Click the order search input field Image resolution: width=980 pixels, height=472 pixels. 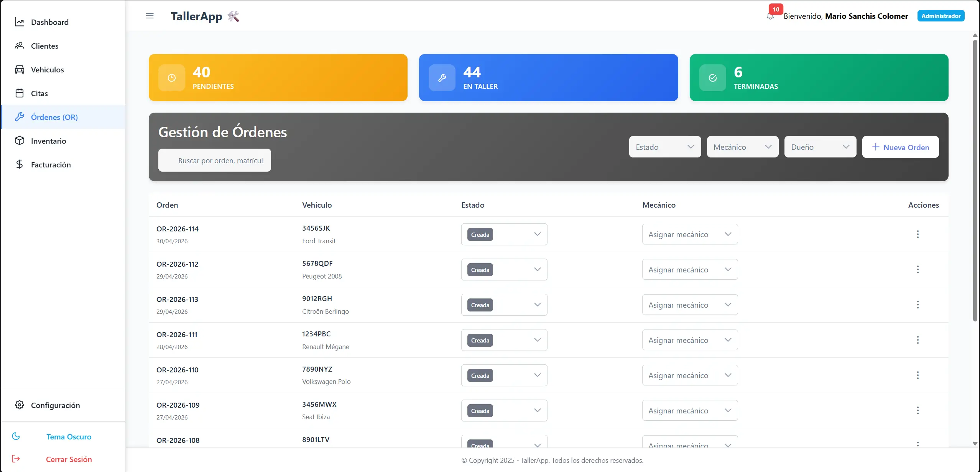click(x=215, y=160)
